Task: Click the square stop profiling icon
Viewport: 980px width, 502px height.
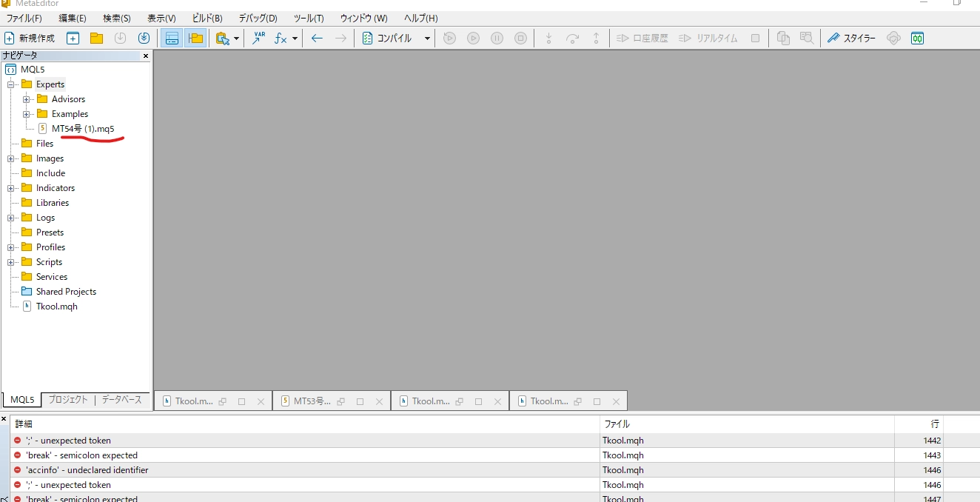Action: 755,39
